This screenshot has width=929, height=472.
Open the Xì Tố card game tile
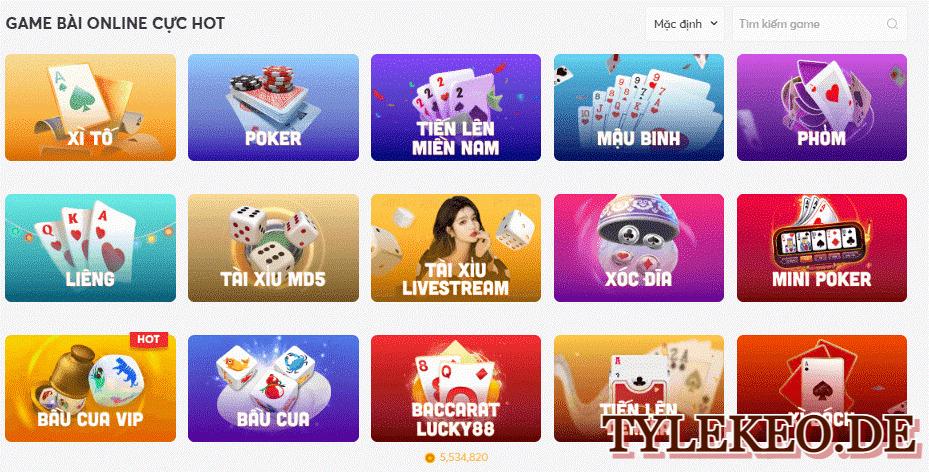pos(91,107)
